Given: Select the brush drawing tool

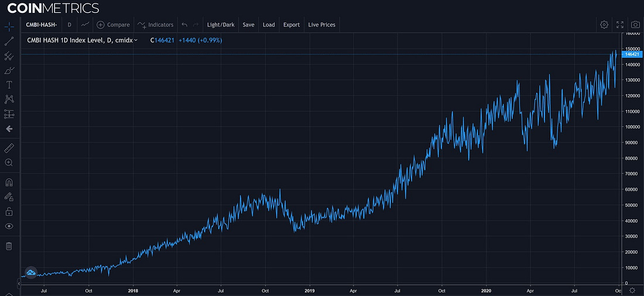Looking at the screenshot, I should 9,71.
